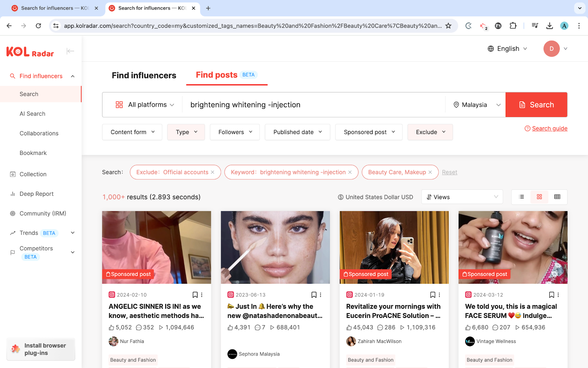Switch to table view layout
The image size is (588, 368).
tap(557, 197)
